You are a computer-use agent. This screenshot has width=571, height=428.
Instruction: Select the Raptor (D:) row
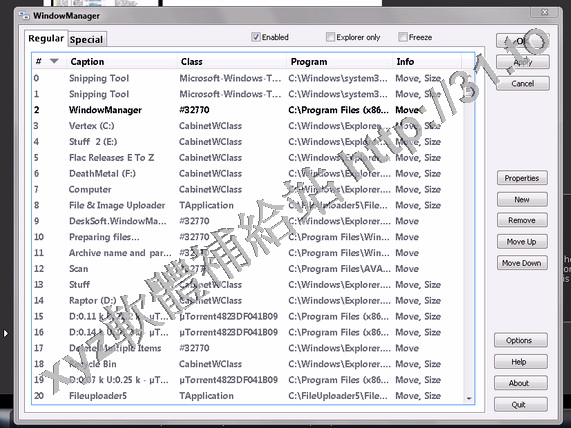(x=248, y=301)
